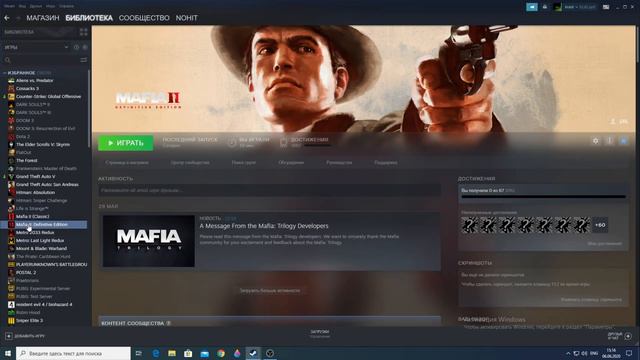Select Grand Theft Auto V entry
Viewport: 640px width, 360px height.
(36, 176)
